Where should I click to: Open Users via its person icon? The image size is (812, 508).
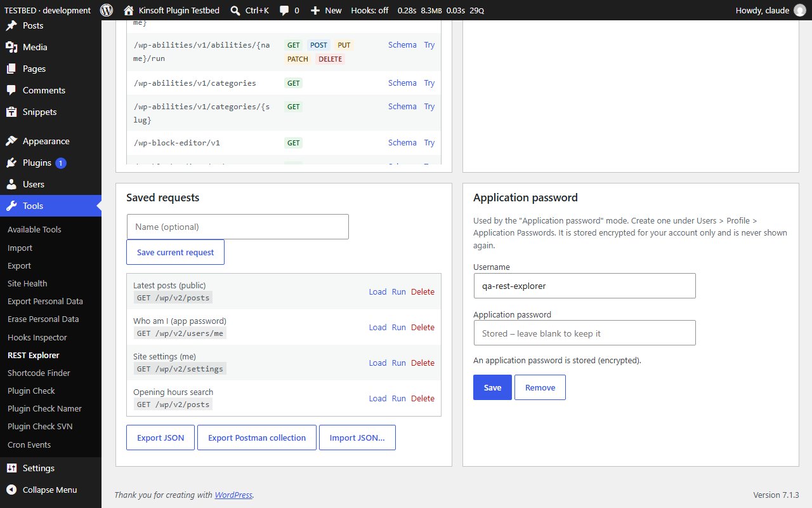coord(11,185)
